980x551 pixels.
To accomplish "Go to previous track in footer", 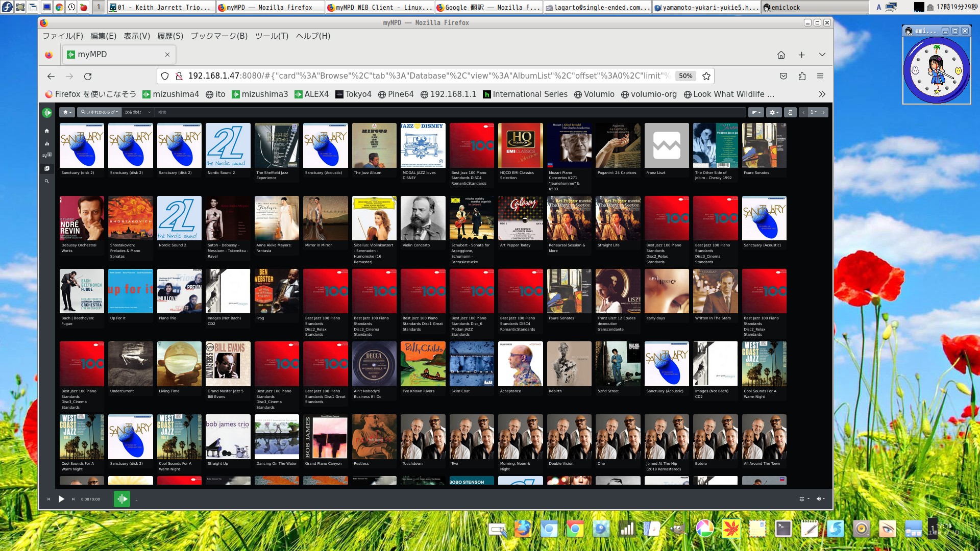I will pos(48,499).
